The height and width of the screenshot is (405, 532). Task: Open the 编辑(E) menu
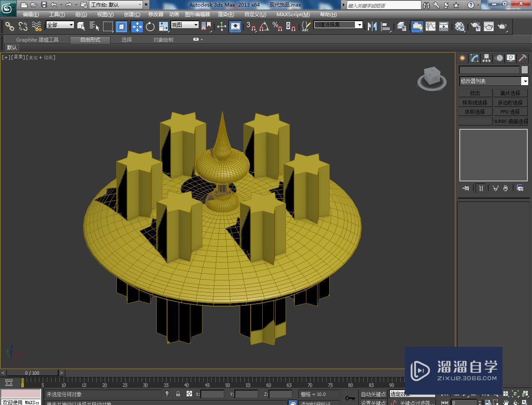click(31, 15)
